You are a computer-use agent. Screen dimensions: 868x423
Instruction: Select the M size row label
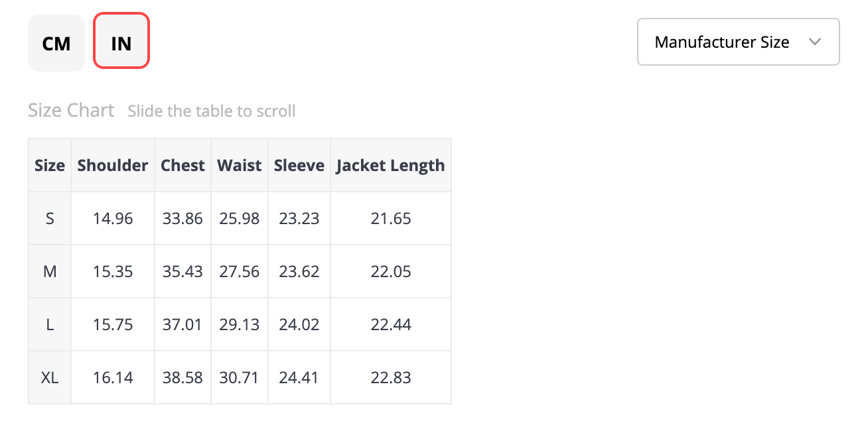coord(50,271)
